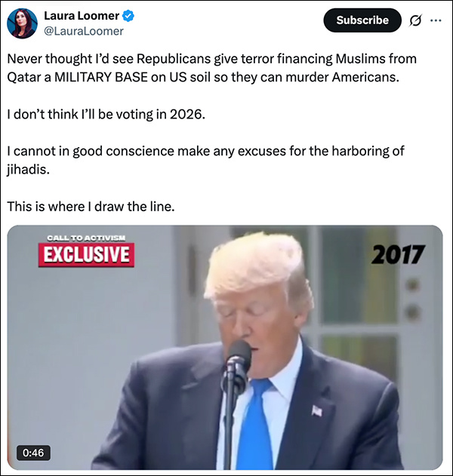Image resolution: width=453 pixels, height=476 pixels.
Task: Select the "voting in 2026" sentence
Action: pos(106,114)
